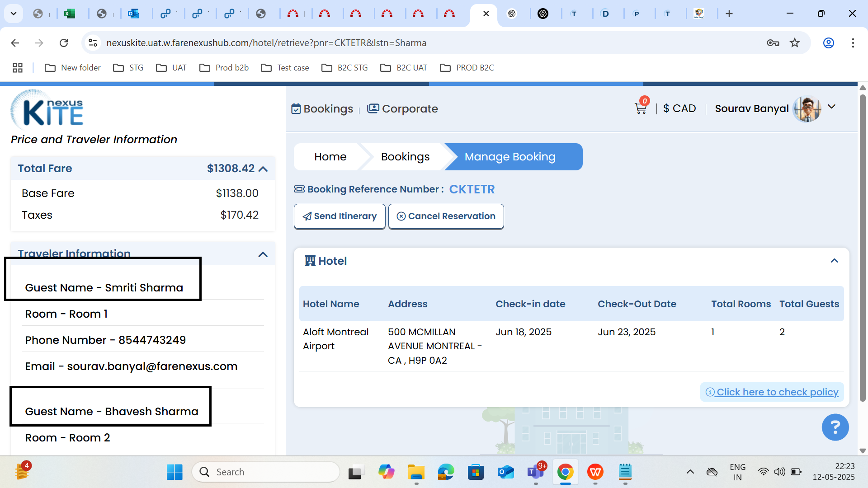Click Send Itinerary button
The height and width of the screenshot is (488, 868).
coord(340,216)
